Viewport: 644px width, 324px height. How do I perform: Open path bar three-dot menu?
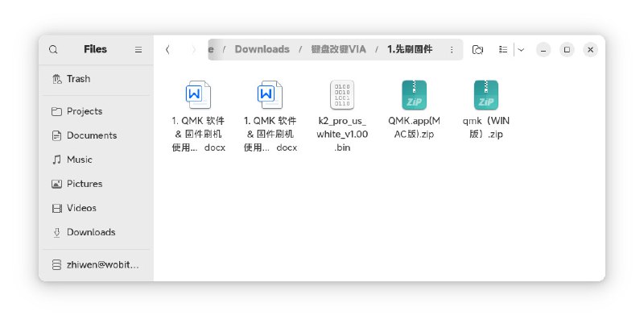[452, 50]
